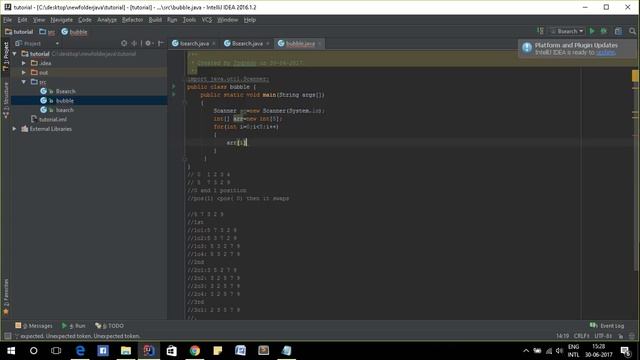Open the Build menu
640x360 pixels.
click(x=155, y=20)
